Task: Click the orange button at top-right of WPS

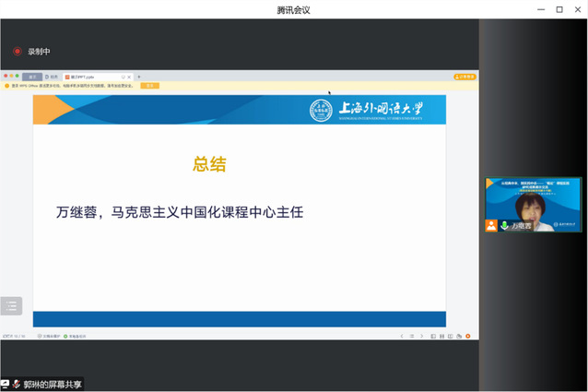Action: tap(465, 77)
